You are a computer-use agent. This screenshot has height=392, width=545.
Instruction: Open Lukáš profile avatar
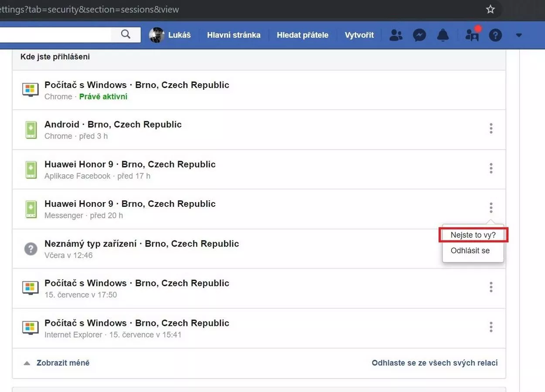(157, 35)
